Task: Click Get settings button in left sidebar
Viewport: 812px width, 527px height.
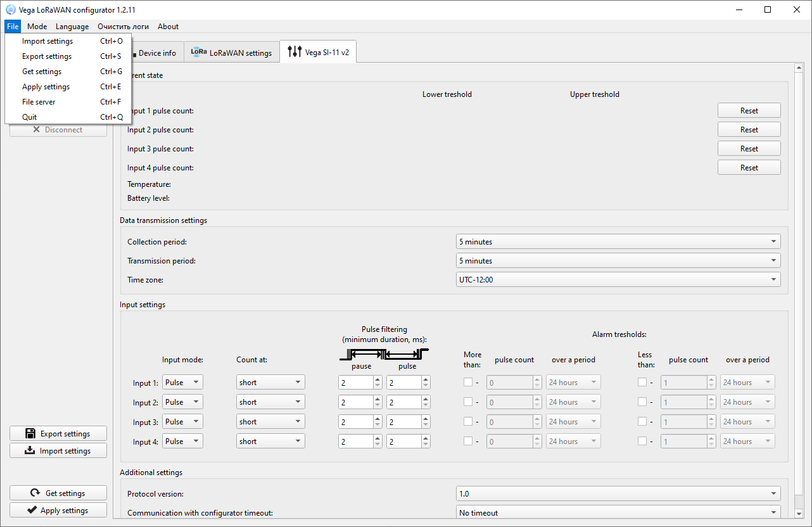Action: click(x=58, y=493)
